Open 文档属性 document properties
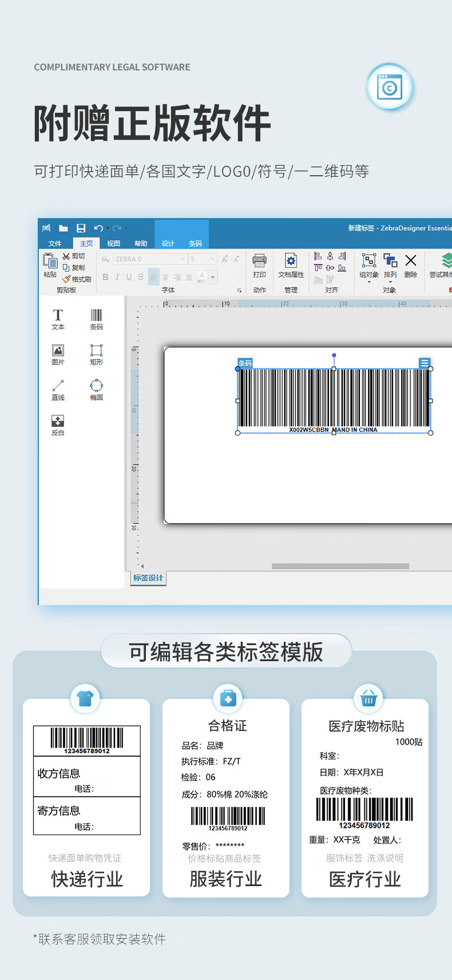The height and width of the screenshot is (980, 452). point(291,265)
